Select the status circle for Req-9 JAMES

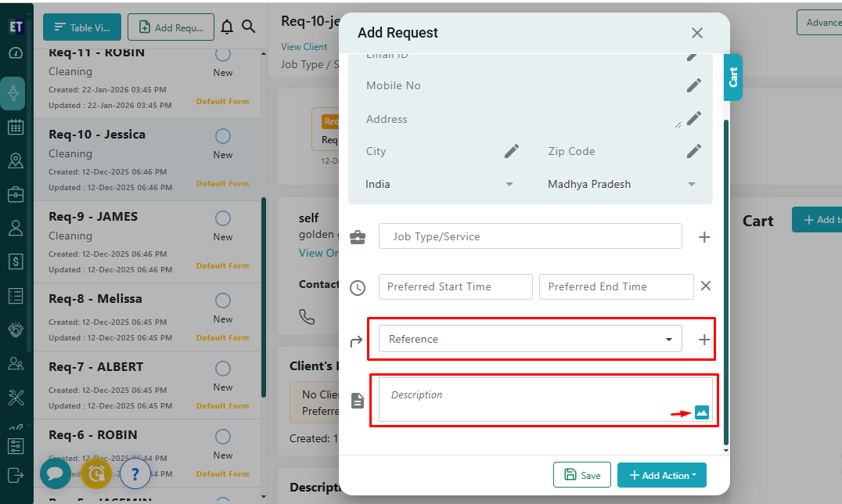tap(223, 218)
